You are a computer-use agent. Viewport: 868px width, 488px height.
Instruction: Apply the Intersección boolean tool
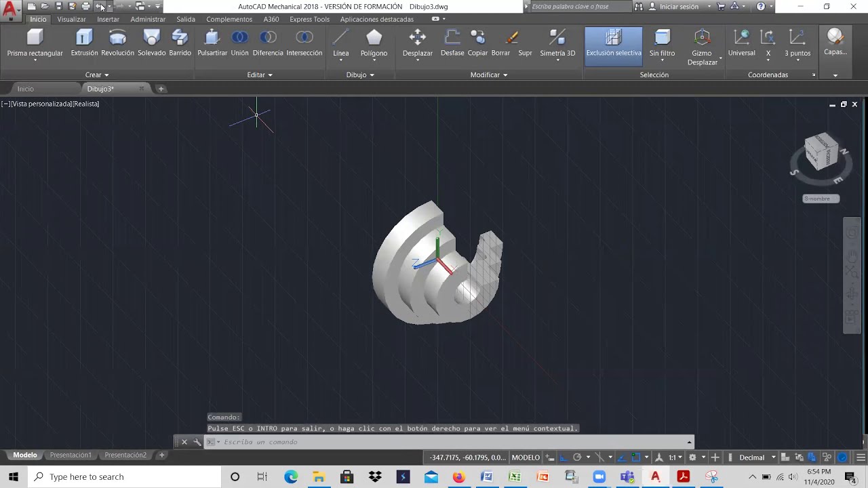pos(304,43)
